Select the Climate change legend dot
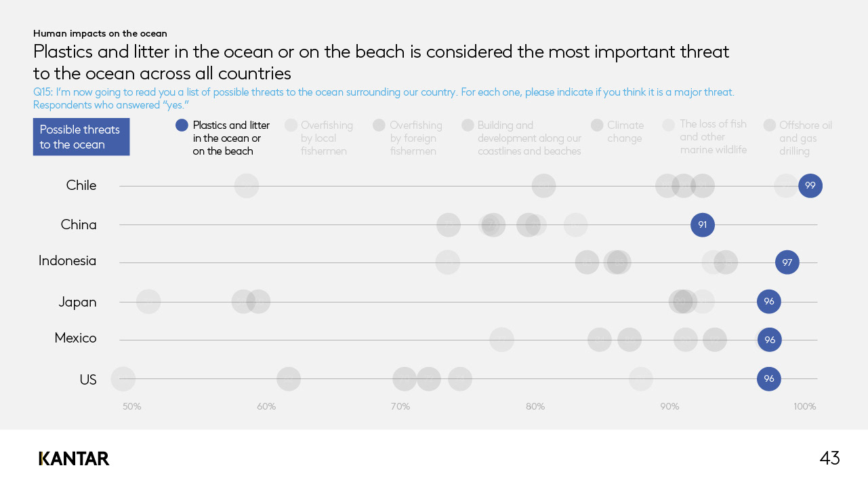This screenshot has width=868, height=489. tap(597, 125)
